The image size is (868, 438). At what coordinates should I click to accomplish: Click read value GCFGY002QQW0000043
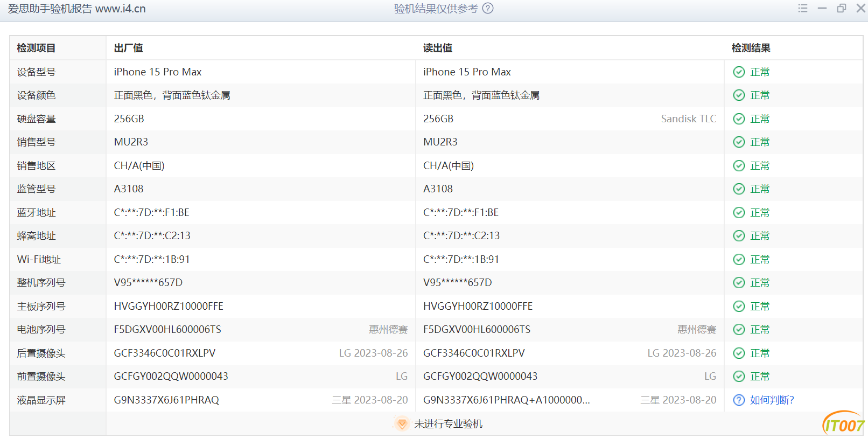(x=480, y=377)
